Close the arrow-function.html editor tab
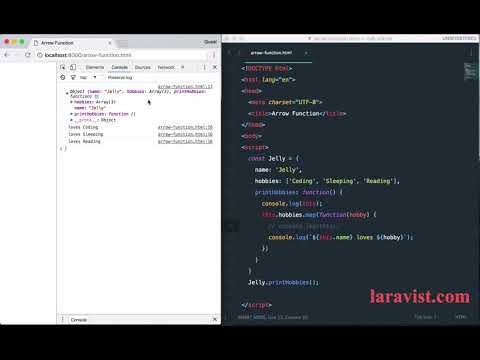This screenshot has height=360, width=480. coord(306,53)
